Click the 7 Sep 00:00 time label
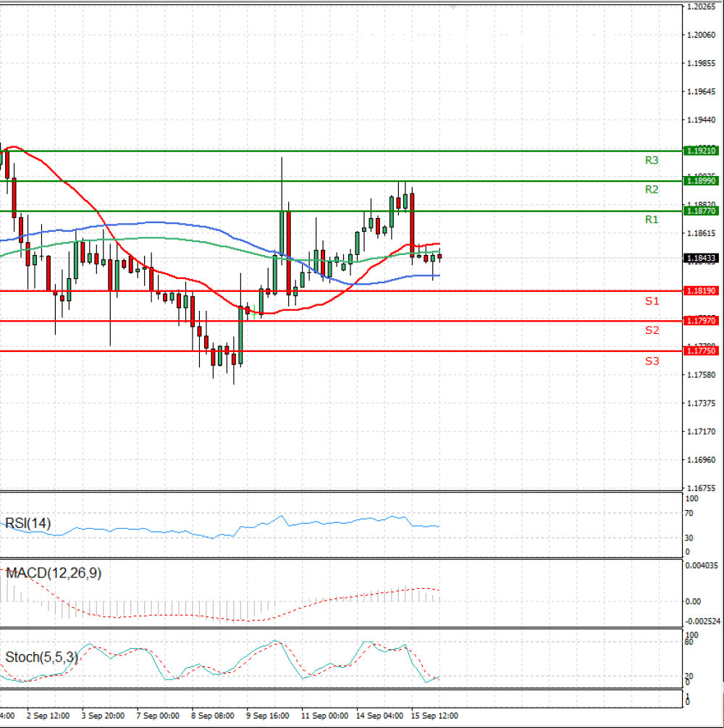Screen dimensions: 724x728 pyautogui.click(x=158, y=716)
